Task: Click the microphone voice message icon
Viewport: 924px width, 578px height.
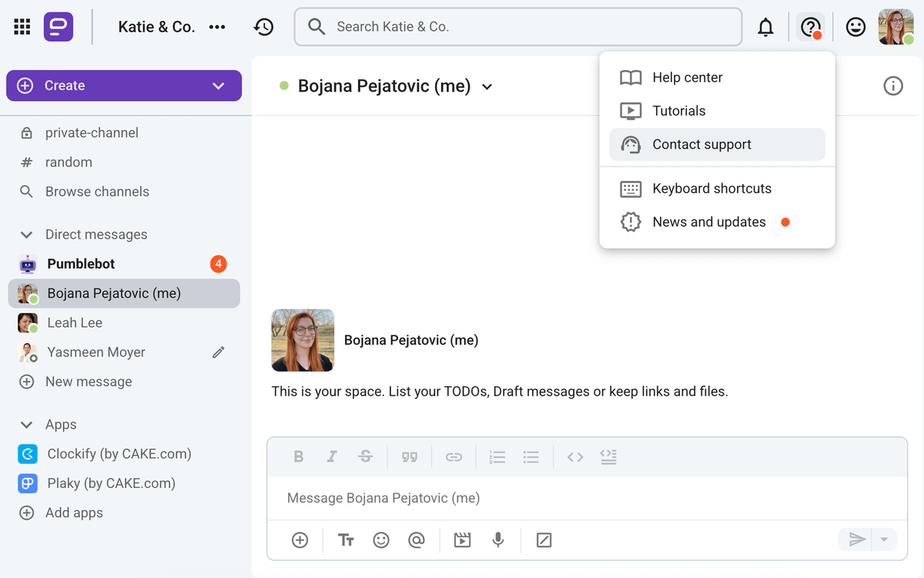Action: [498, 540]
